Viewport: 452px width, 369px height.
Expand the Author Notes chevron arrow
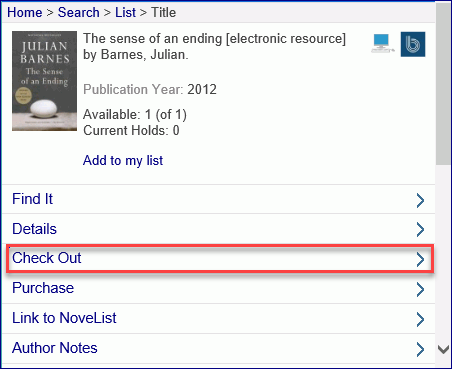(420, 349)
